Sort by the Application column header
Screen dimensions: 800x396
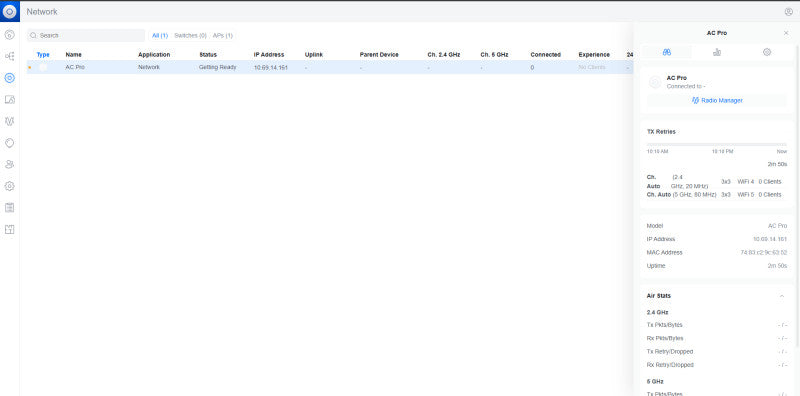(x=154, y=55)
